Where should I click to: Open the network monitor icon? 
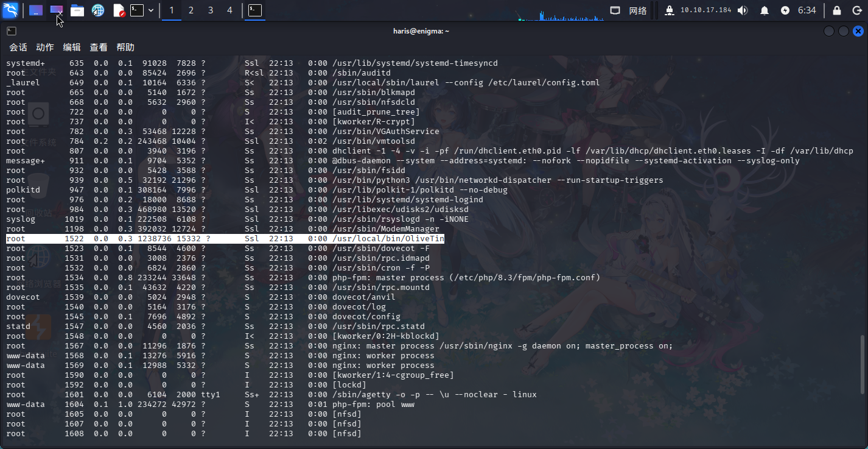[x=615, y=10]
